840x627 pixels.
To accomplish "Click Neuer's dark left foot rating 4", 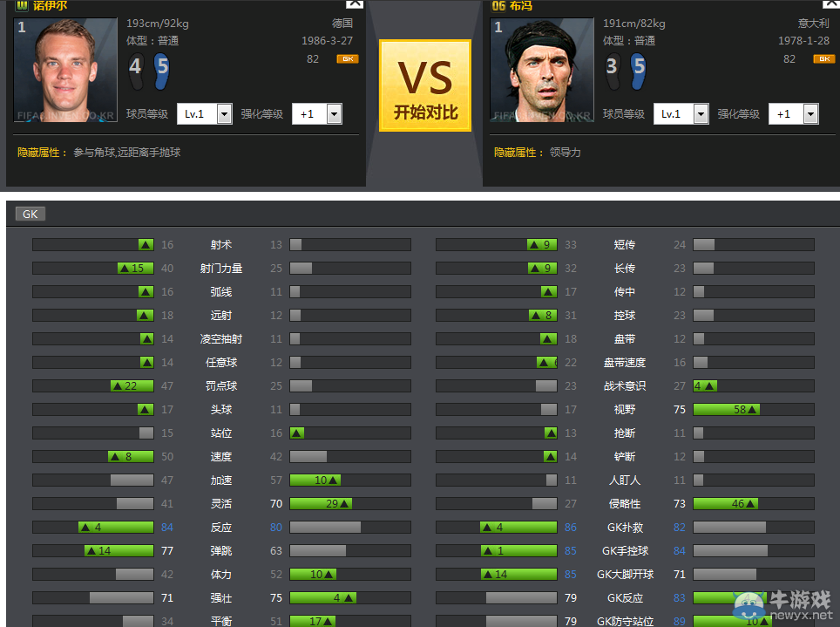I will (136, 71).
